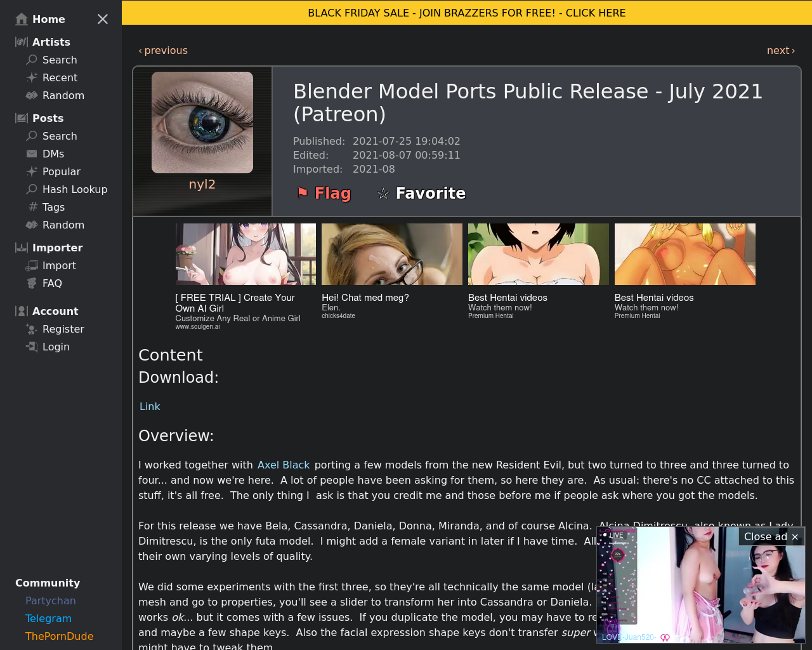The image size is (812, 650).
Task: Click the Tags hash icon
Action: (x=33, y=207)
